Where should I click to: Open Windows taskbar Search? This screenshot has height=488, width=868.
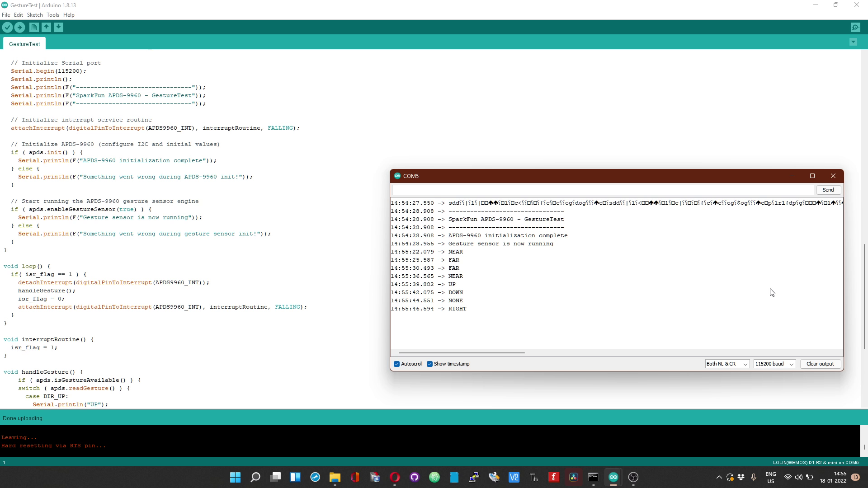tap(255, 477)
